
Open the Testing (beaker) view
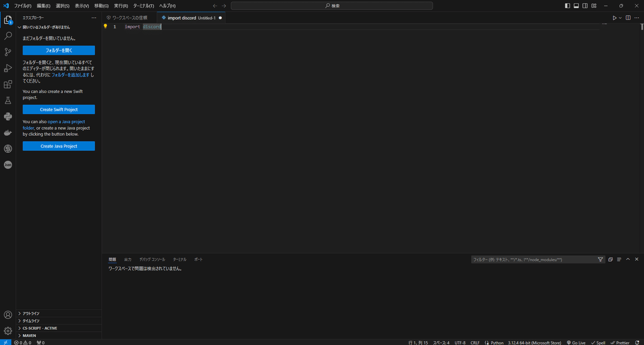(x=8, y=100)
